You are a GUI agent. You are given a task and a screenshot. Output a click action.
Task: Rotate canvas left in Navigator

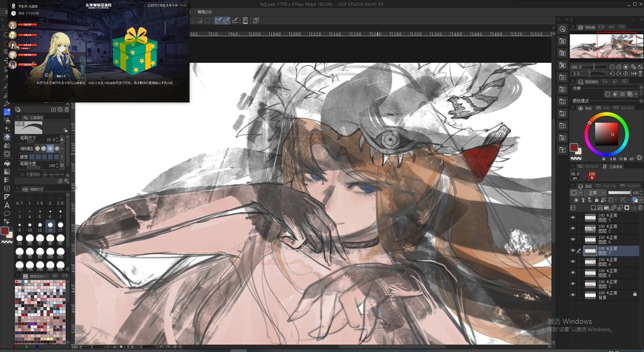tap(612, 74)
